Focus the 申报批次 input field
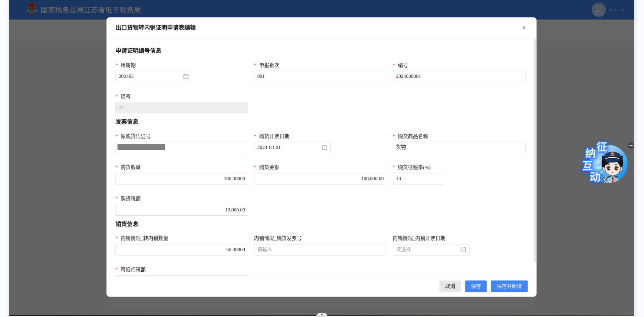 pos(320,76)
